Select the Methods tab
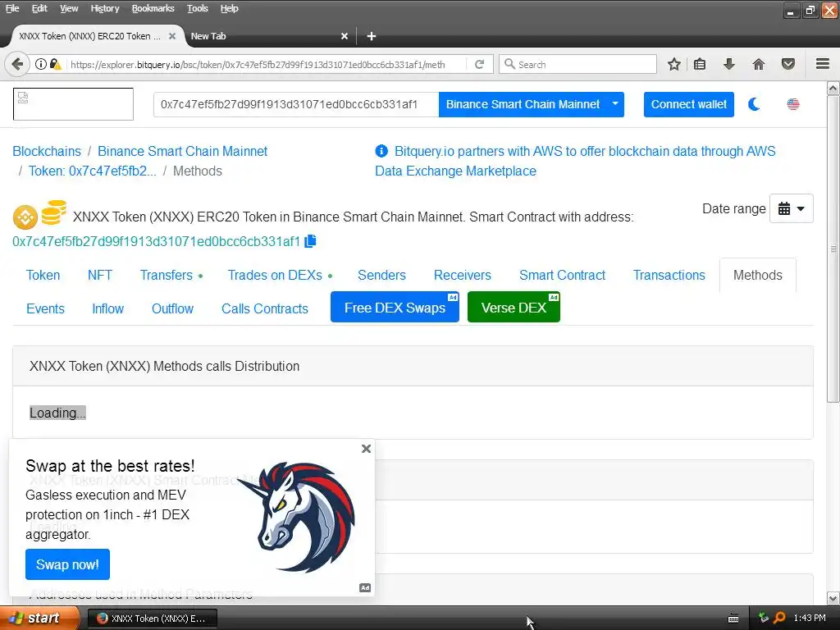The image size is (840, 630). (x=757, y=275)
